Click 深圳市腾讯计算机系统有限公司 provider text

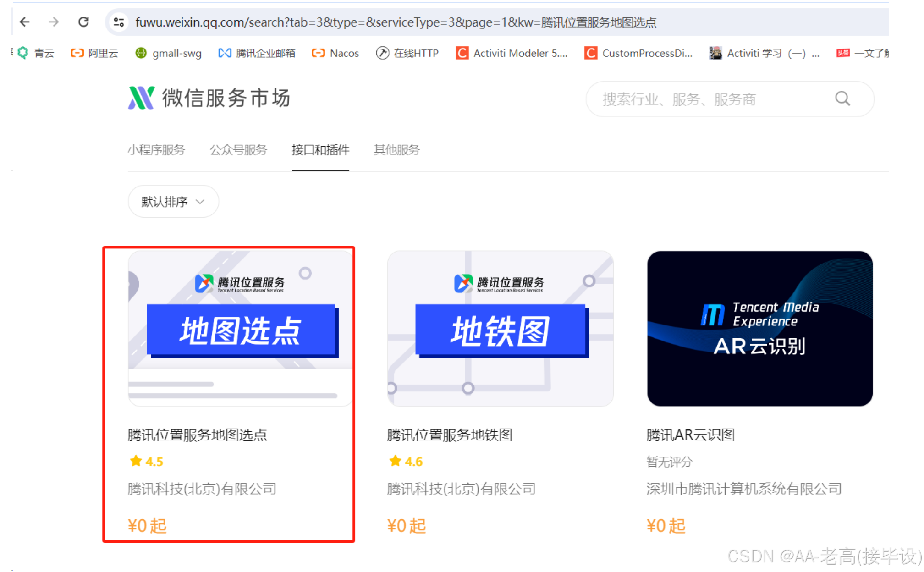[744, 489]
